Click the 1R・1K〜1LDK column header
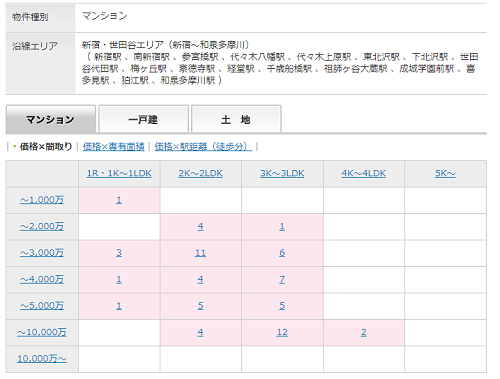 pyautogui.click(x=119, y=173)
